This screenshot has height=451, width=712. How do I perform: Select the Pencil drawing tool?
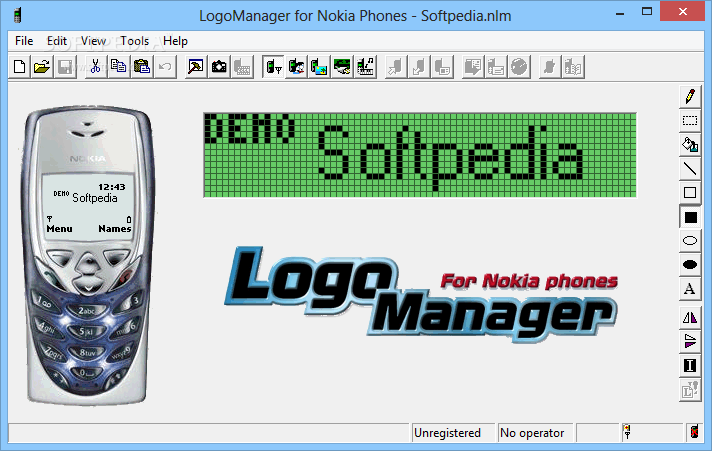point(690,96)
